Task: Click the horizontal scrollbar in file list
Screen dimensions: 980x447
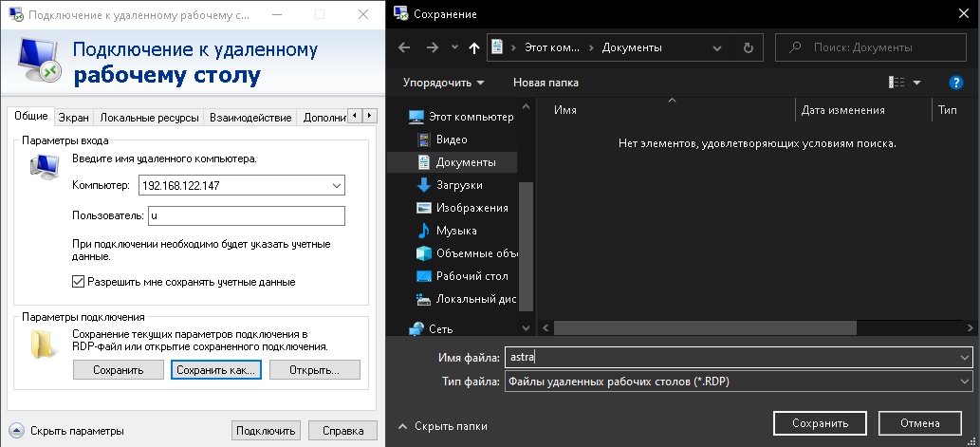Action: tap(704, 327)
